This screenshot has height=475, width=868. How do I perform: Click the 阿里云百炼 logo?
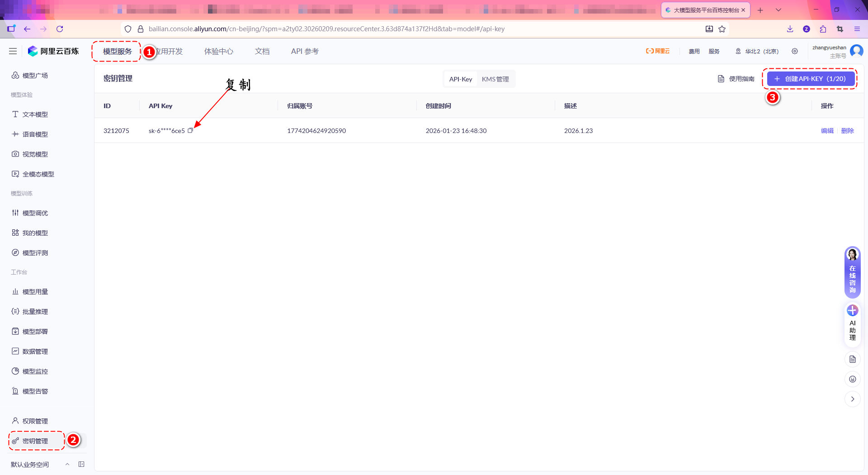53,52
